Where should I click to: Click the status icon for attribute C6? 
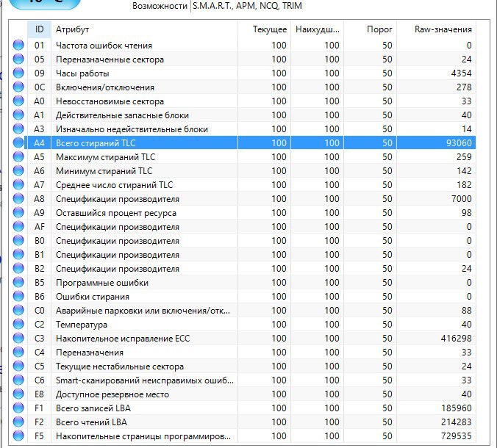click(x=18, y=380)
